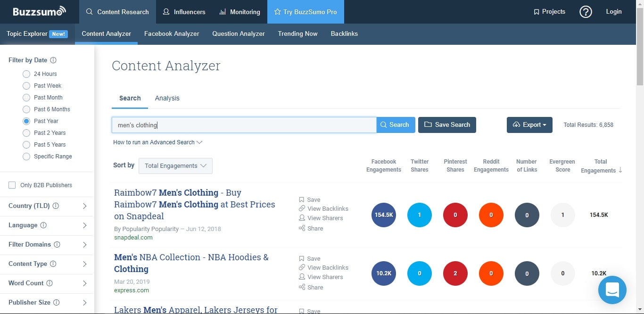The image size is (644, 314).
Task: Enable Only B2B Publishers checkbox
Action: [x=12, y=185]
